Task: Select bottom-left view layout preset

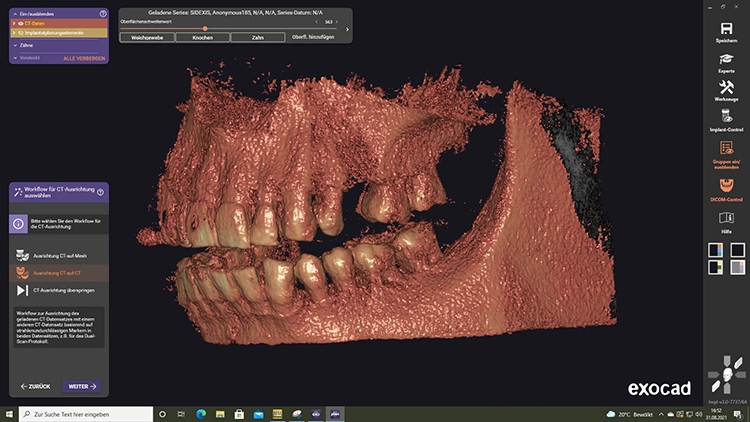Action: click(716, 267)
